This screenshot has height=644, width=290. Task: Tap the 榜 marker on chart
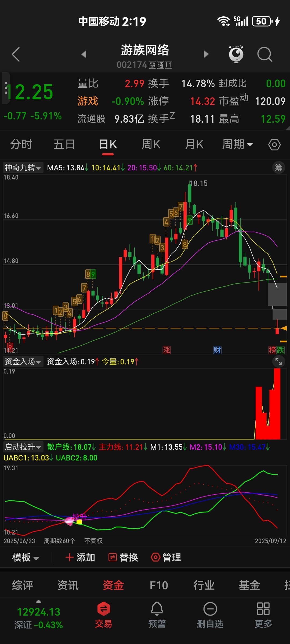coord(272,350)
